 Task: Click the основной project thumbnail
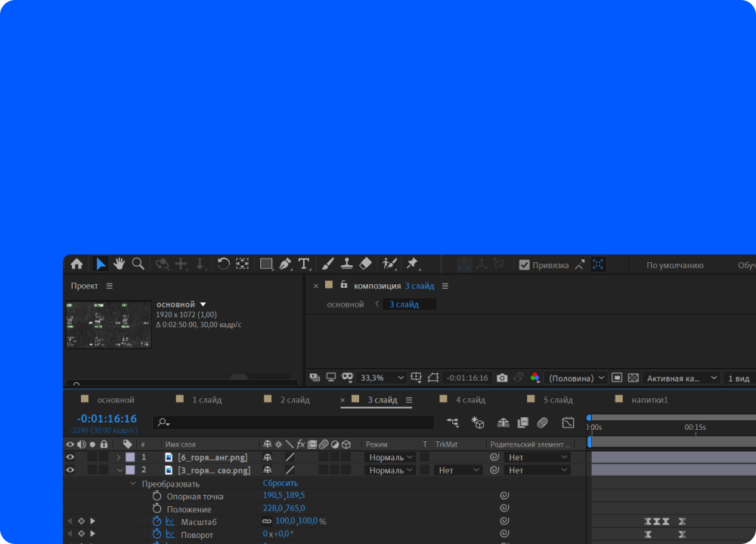[108, 324]
